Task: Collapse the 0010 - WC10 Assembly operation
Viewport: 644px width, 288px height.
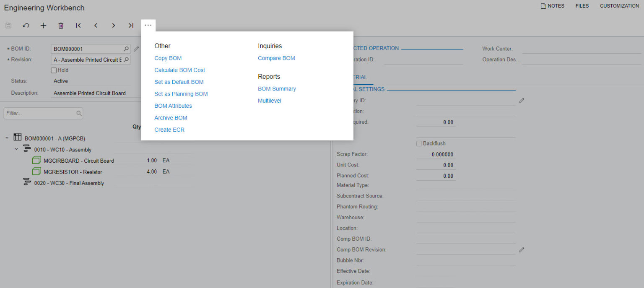Action: pyautogui.click(x=16, y=149)
